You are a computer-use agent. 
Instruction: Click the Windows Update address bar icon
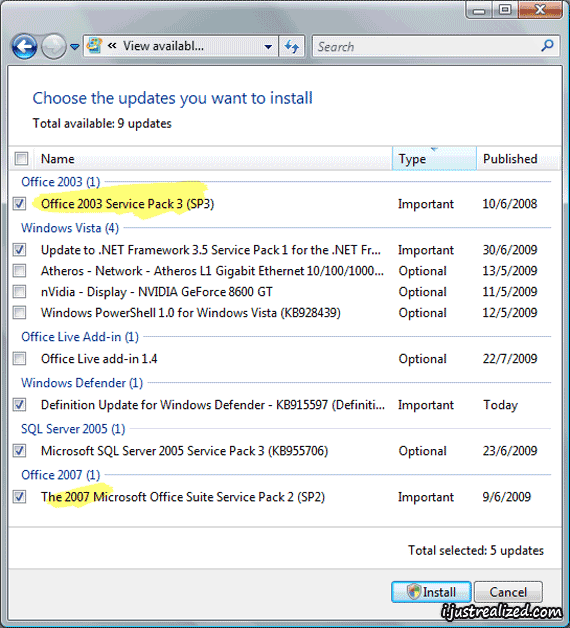coord(94,46)
